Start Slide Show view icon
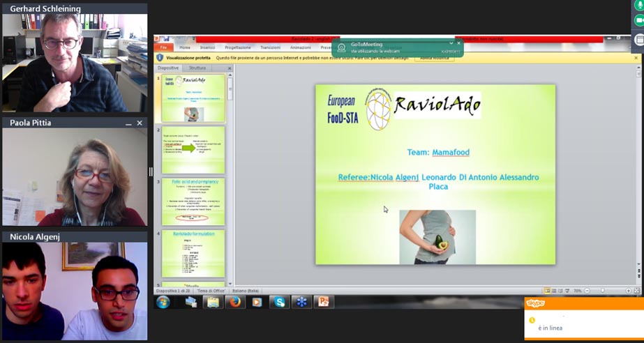The height and width of the screenshot is (343, 644). pyautogui.click(x=567, y=291)
